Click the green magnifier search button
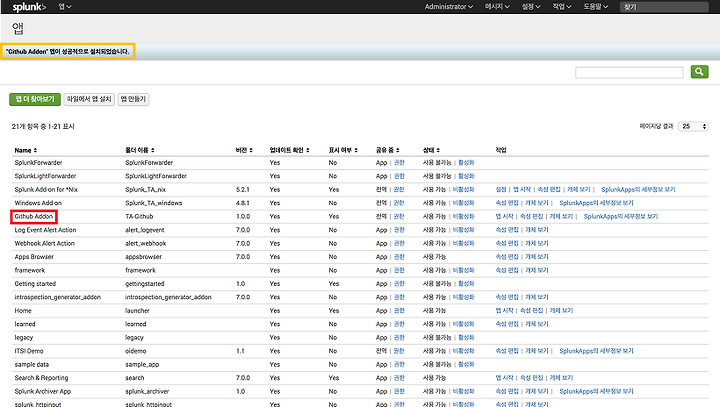This screenshot has width=720, height=407. [699, 72]
